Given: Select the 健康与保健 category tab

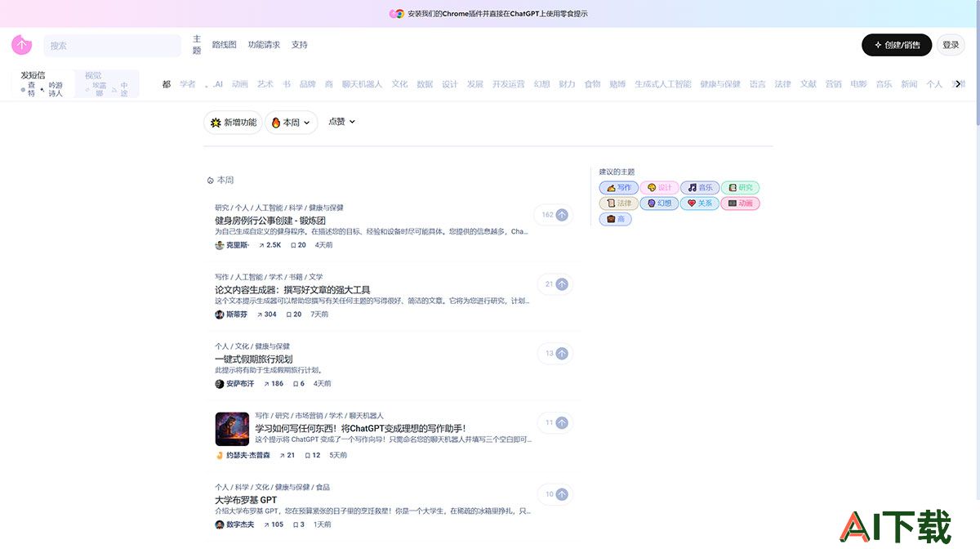Looking at the screenshot, I should tap(720, 84).
